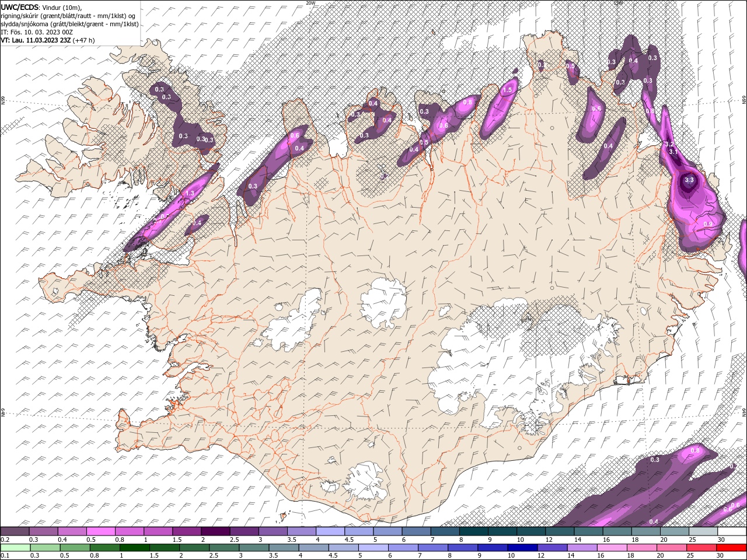The image size is (747, 560).
Task: Pick the darkest green rain swatch labeled 1
Action: pos(134,548)
